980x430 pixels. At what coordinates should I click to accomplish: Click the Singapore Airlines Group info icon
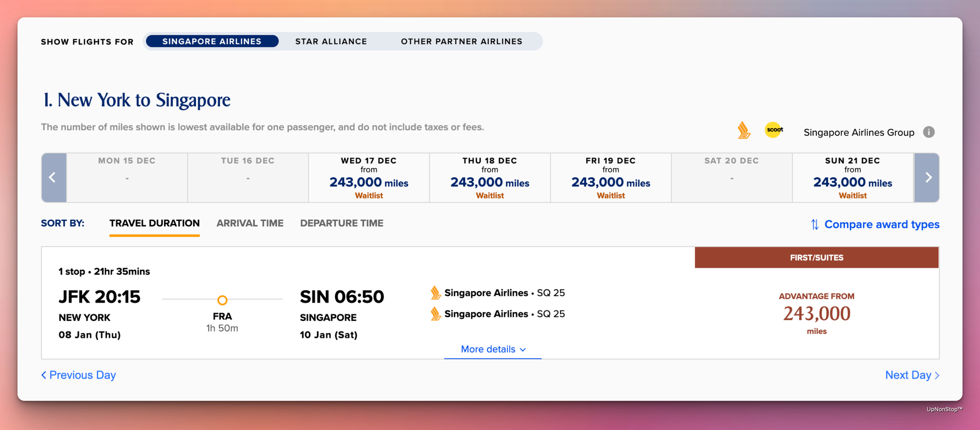coord(929,132)
